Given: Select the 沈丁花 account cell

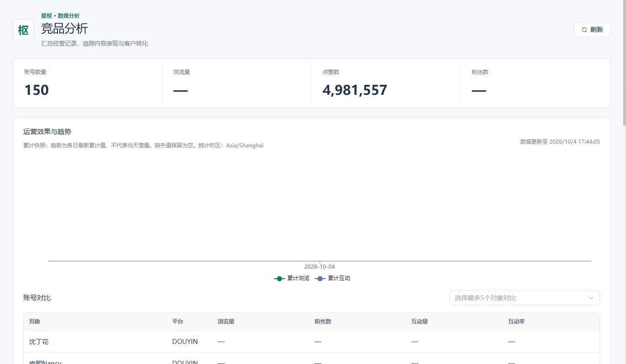Looking at the screenshot, I should (x=39, y=342).
